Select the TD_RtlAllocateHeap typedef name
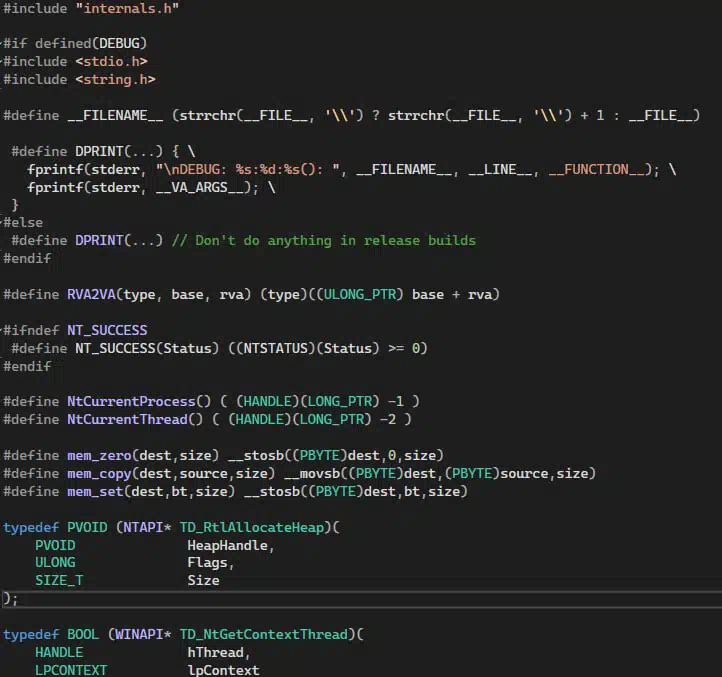 point(252,527)
